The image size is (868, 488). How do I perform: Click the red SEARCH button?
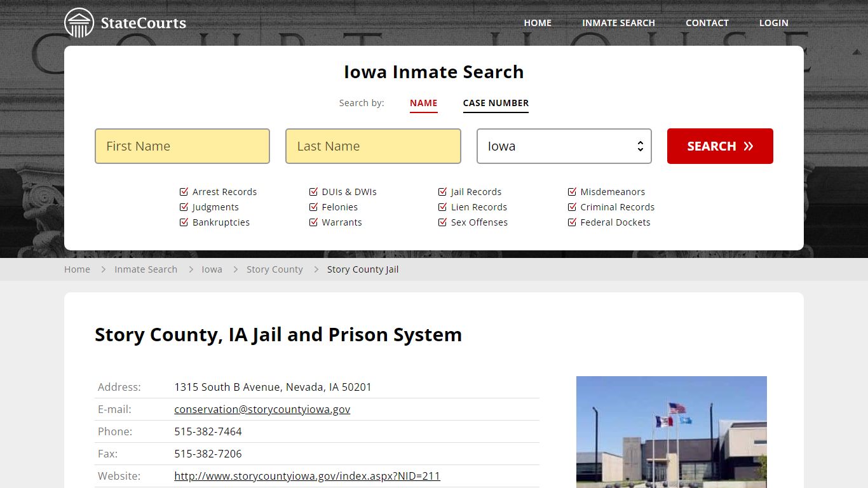(720, 146)
